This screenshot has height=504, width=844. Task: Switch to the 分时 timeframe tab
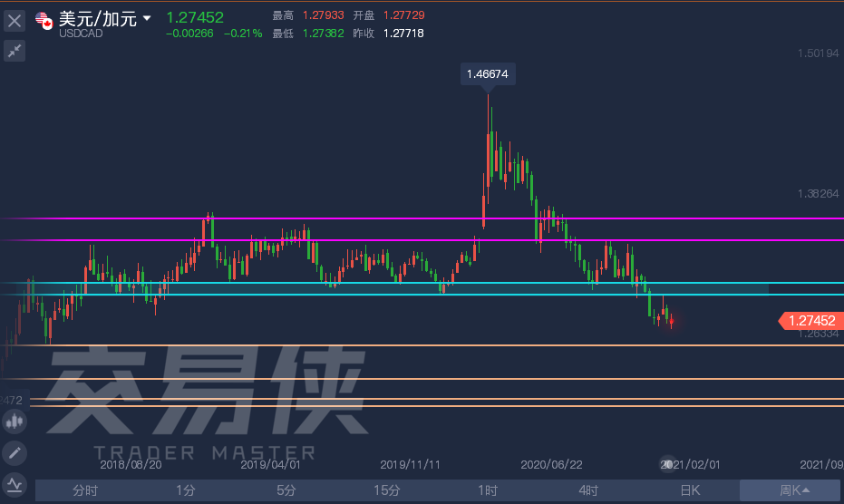pos(85,490)
